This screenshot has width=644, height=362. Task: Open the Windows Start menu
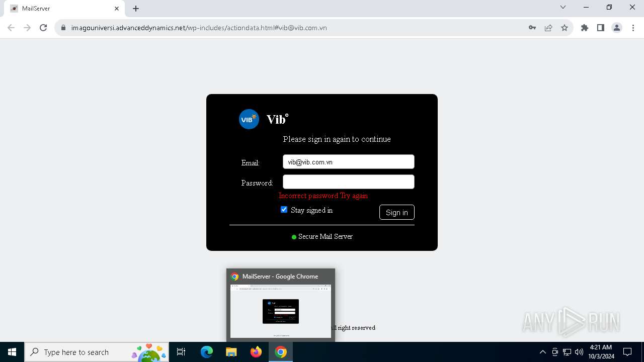point(12,352)
